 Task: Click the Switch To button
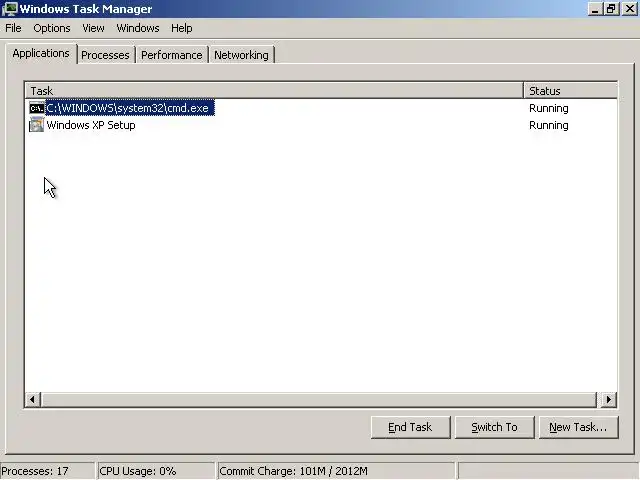click(494, 427)
